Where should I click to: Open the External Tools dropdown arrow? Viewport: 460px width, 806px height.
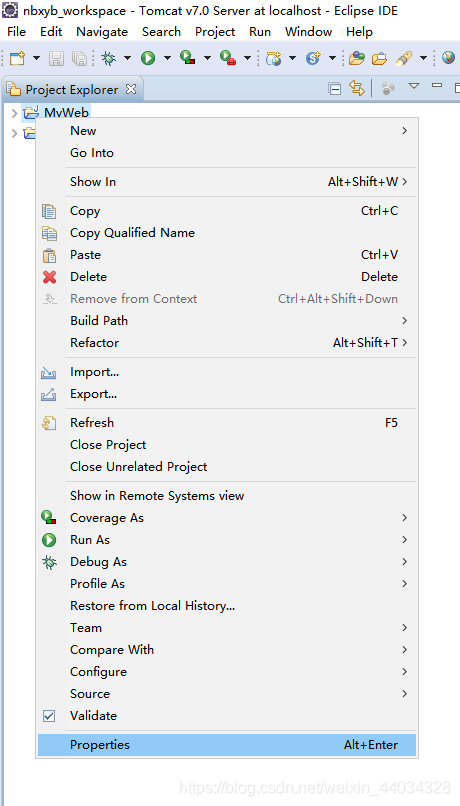[247, 58]
